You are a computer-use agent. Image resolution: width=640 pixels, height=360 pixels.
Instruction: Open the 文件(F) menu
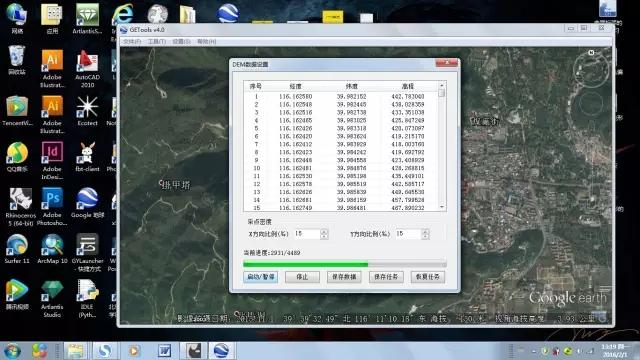[x=132, y=42]
